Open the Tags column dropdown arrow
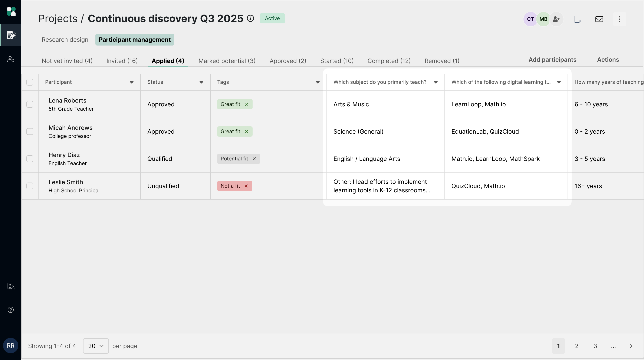 [x=318, y=82]
